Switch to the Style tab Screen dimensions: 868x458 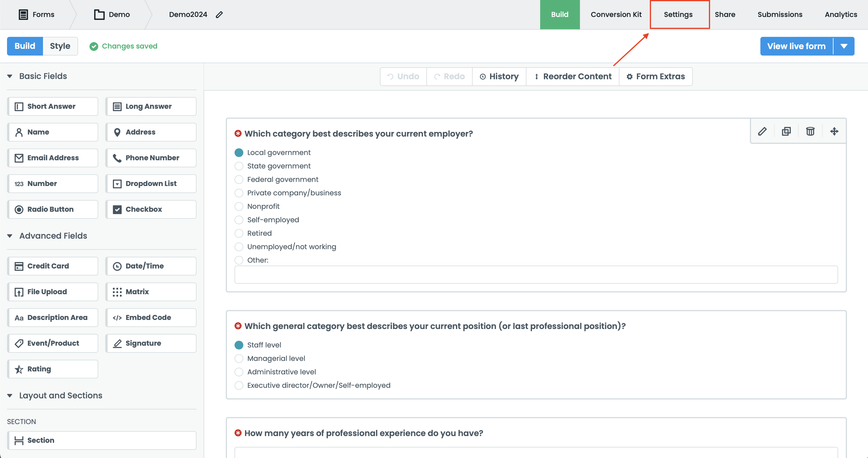pyautogui.click(x=60, y=46)
